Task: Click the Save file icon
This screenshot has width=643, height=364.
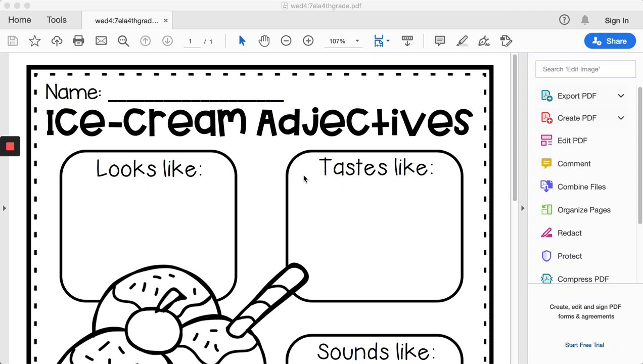Action: (x=13, y=41)
